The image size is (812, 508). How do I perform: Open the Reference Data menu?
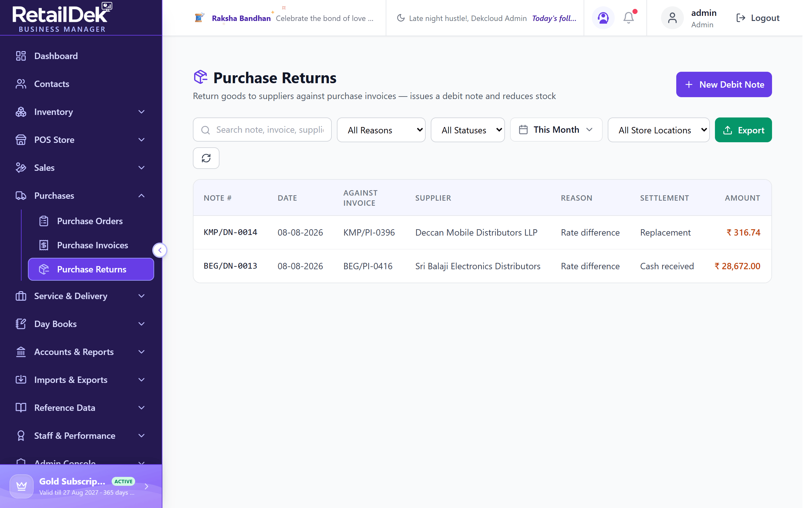pyautogui.click(x=81, y=407)
